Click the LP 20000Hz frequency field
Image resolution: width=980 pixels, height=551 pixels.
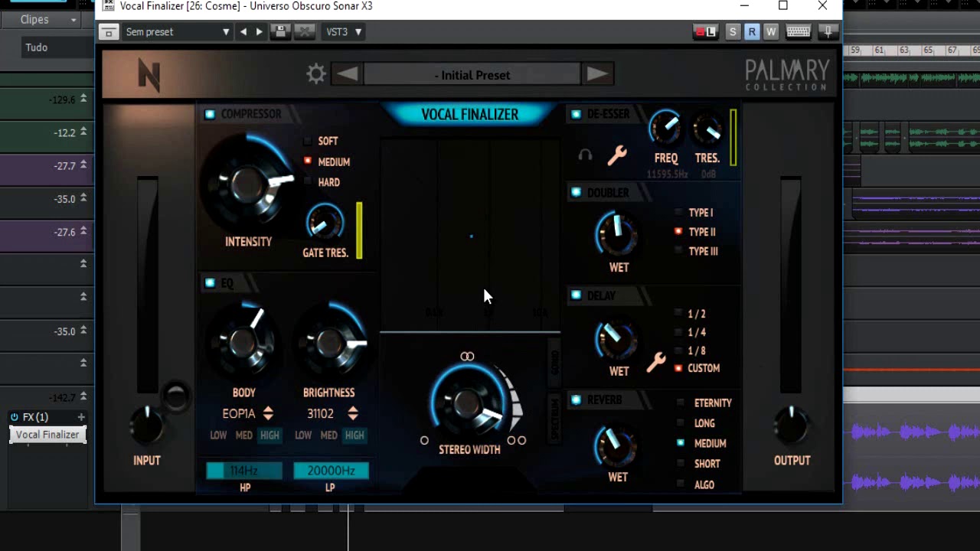tap(331, 471)
